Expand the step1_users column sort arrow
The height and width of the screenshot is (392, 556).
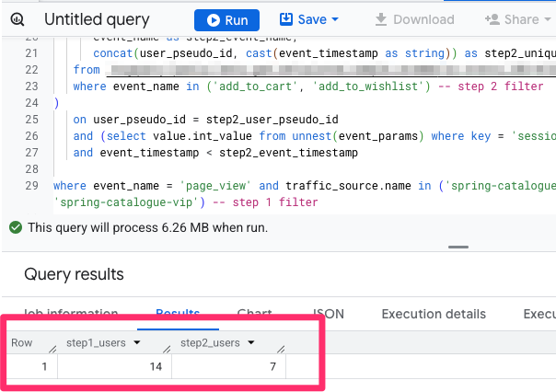pos(137,343)
